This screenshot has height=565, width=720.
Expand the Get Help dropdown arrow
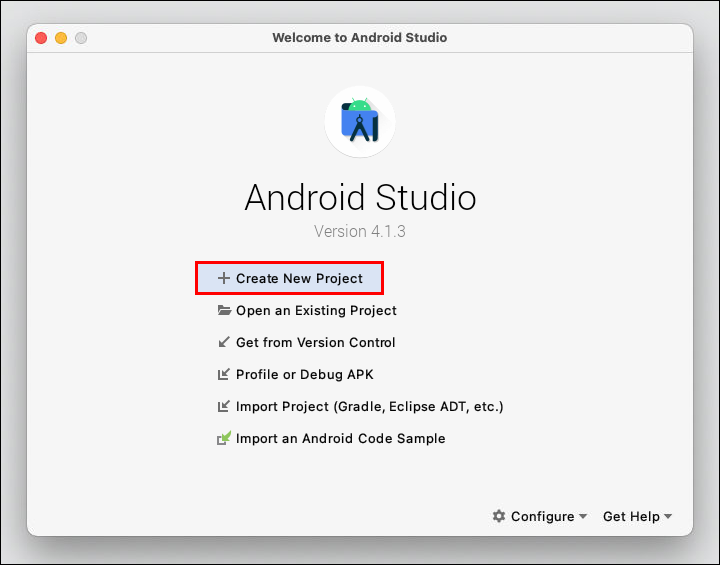(x=668, y=516)
